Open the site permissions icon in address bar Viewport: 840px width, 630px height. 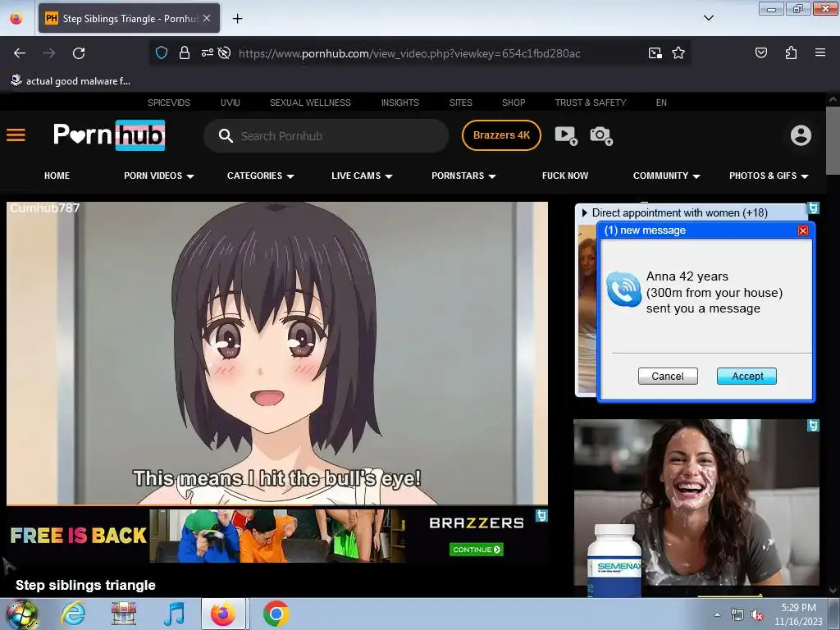pos(207,52)
